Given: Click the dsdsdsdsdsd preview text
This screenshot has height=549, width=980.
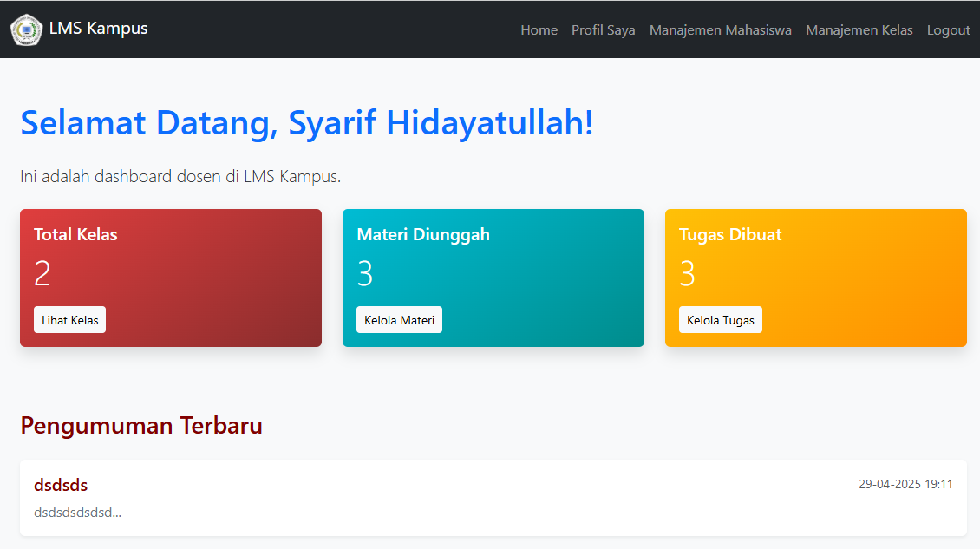Looking at the screenshot, I should click(77, 512).
